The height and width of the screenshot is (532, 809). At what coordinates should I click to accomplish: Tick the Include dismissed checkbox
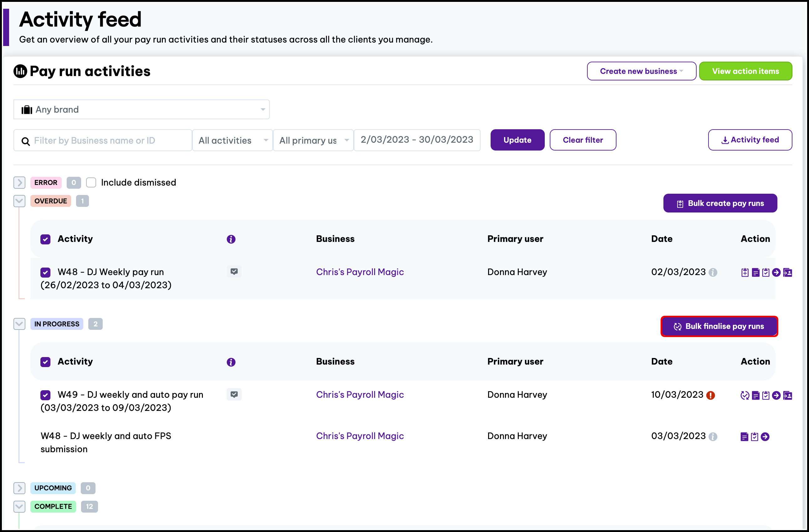[91, 182]
